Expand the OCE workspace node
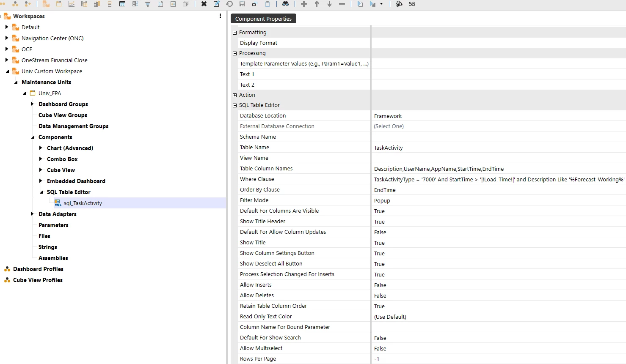This screenshot has height=364, width=626. (7, 49)
